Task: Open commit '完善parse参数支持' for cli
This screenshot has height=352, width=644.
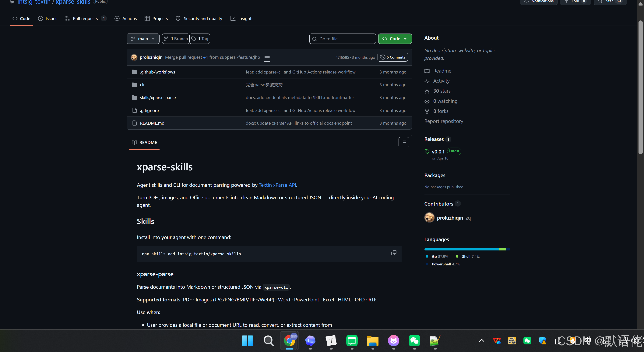Action: click(x=264, y=85)
